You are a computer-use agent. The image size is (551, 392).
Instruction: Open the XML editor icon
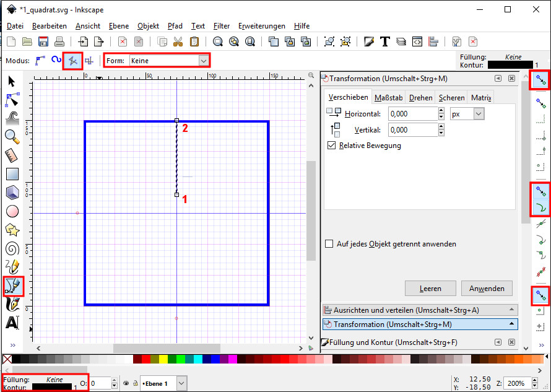click(x=417, y=42)
